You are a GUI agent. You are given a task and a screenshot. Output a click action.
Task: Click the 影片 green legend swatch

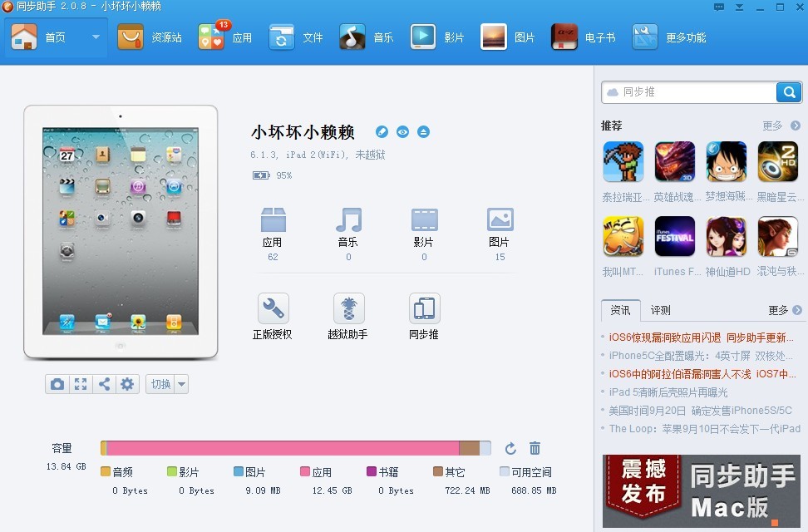(x=172, y=471)
